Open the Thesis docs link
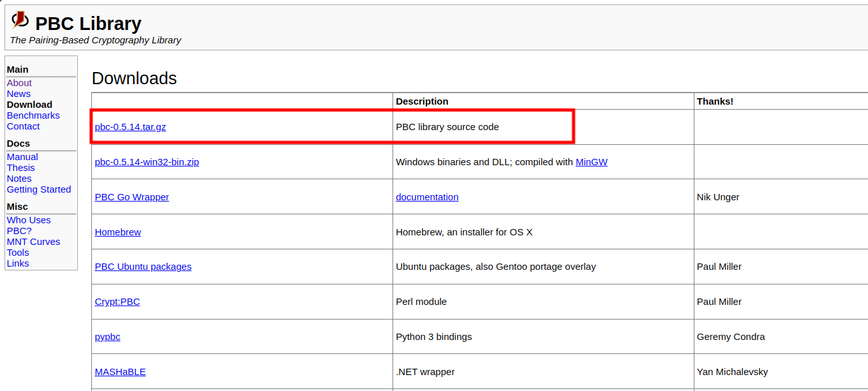This screenshot has height=391, width=868. [20, 168]
